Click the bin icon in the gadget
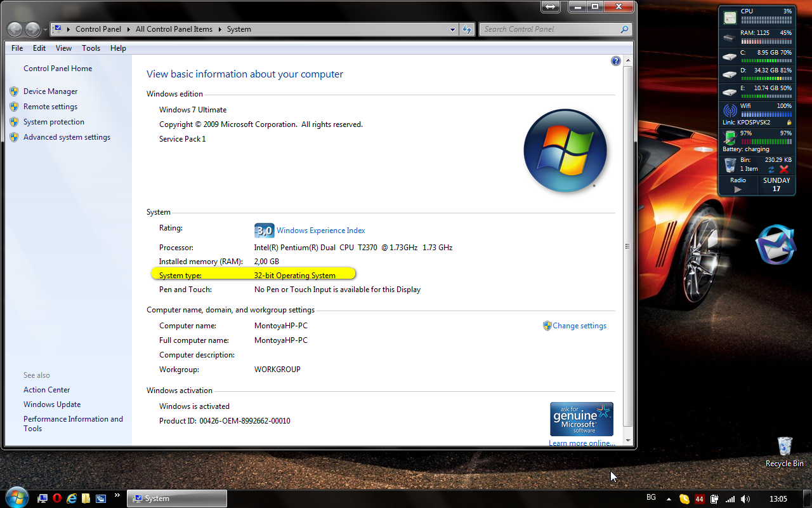 pos(730,165)
